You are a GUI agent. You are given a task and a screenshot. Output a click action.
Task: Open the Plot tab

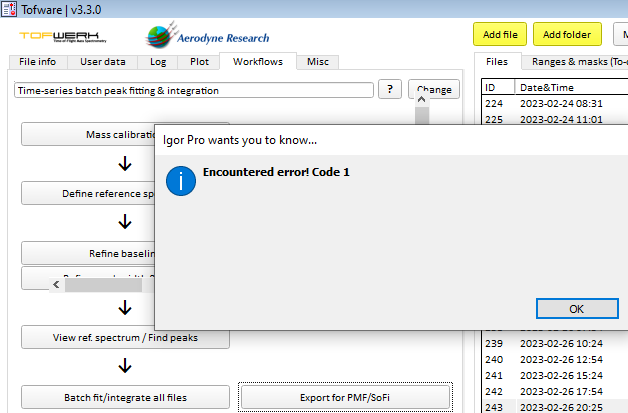pos(199,62)
